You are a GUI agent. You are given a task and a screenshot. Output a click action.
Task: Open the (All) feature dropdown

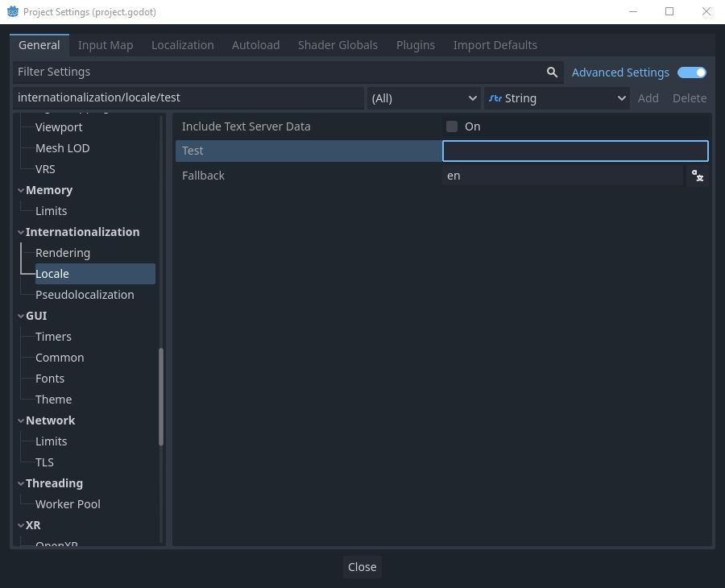pyautogui.click(x=424, y=98)
